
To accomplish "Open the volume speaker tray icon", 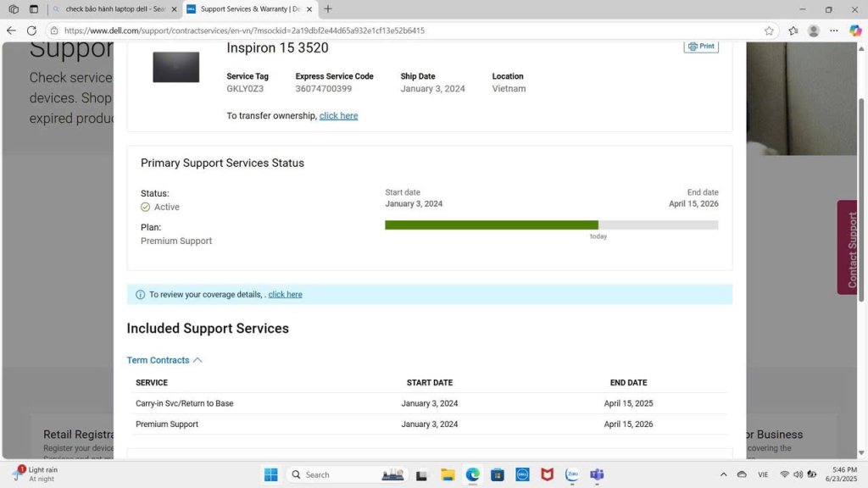I will tap(798, 474).
